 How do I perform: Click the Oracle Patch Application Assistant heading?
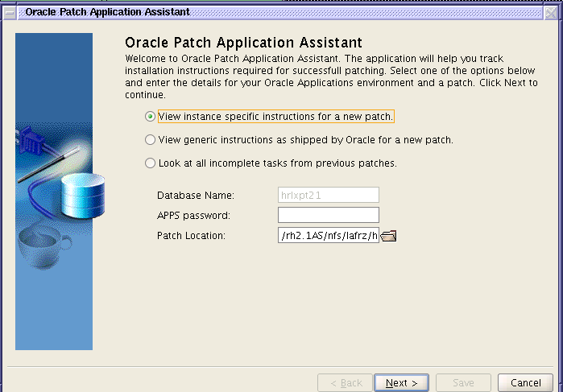tap(243, 43)
